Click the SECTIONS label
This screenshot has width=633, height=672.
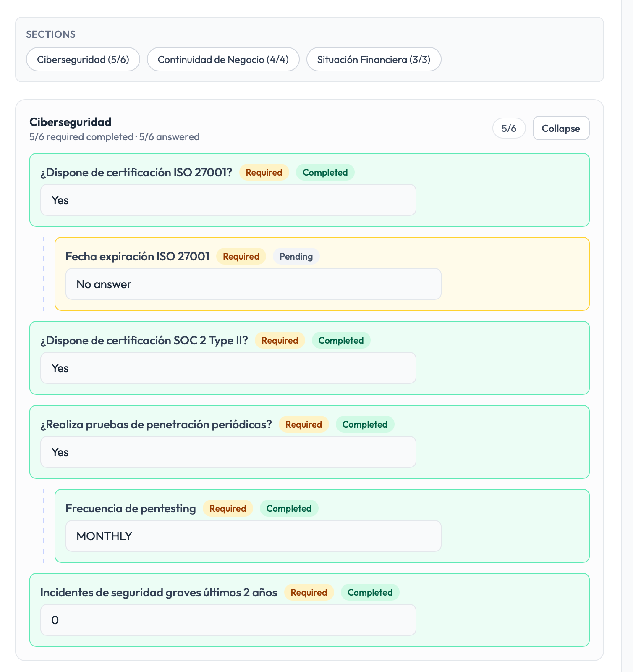51,34
